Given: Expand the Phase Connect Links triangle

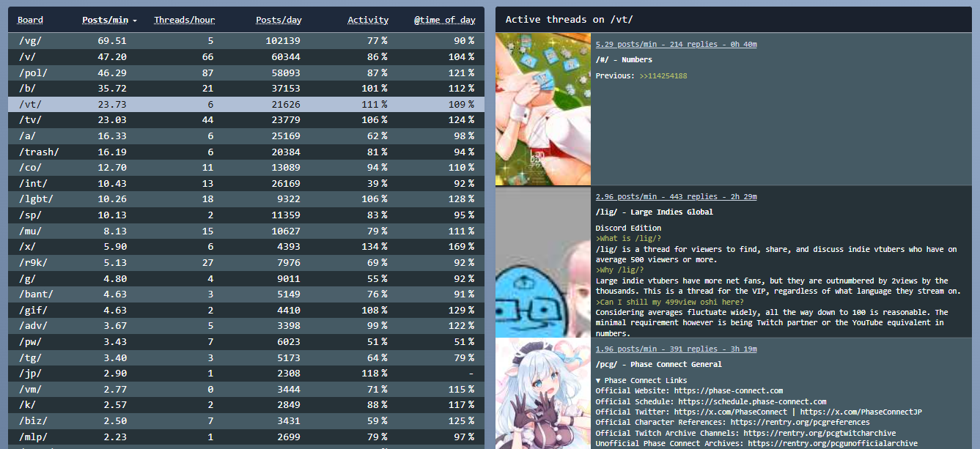Looking at the screenshot, I should click(598, 380).
